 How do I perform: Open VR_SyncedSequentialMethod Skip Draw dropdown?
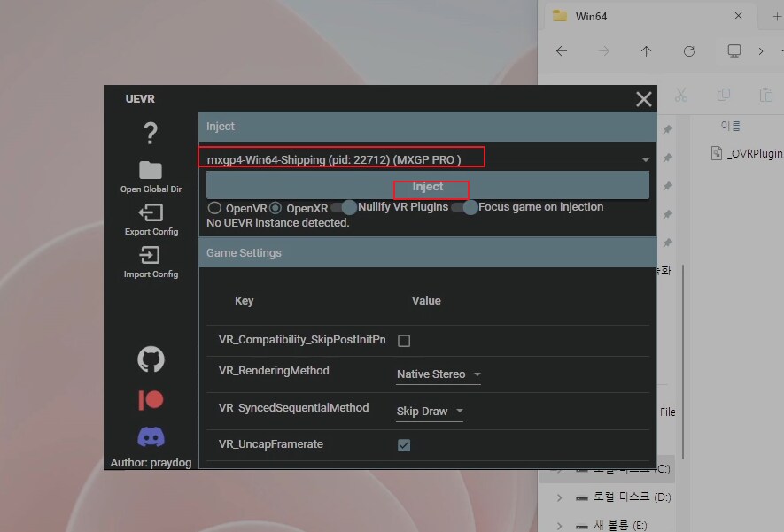point(430,412)
